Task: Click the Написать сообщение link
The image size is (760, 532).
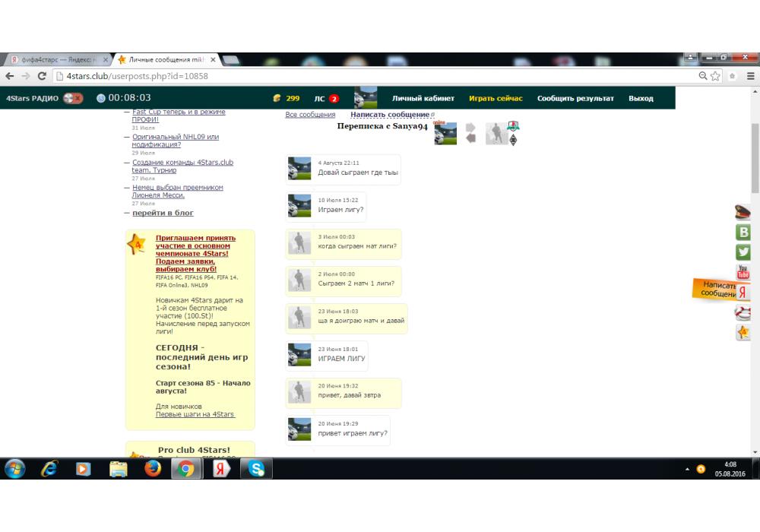Action: pos(390,115)
